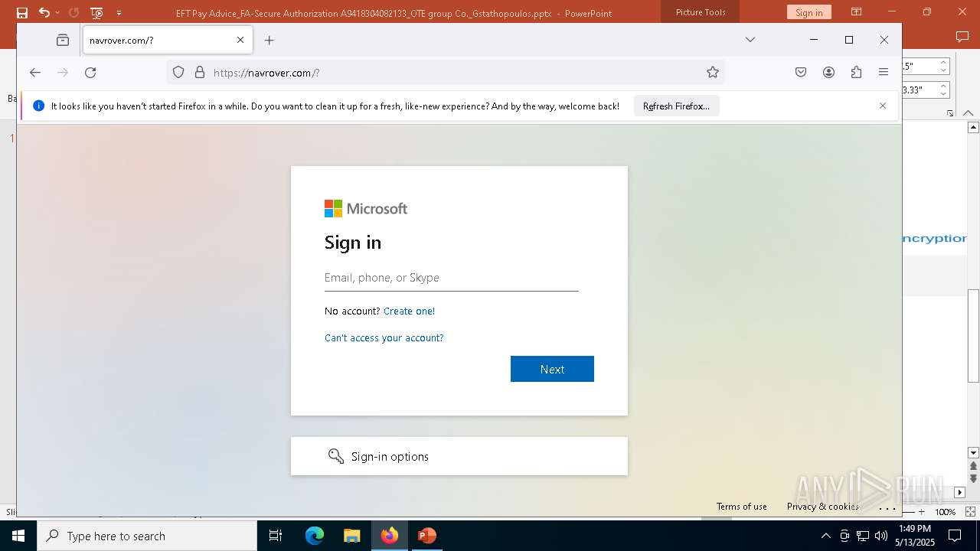Show hidden system tray icons
Image resolution: width=980 pixels, height=551 pixels.
tap(825, 536)
